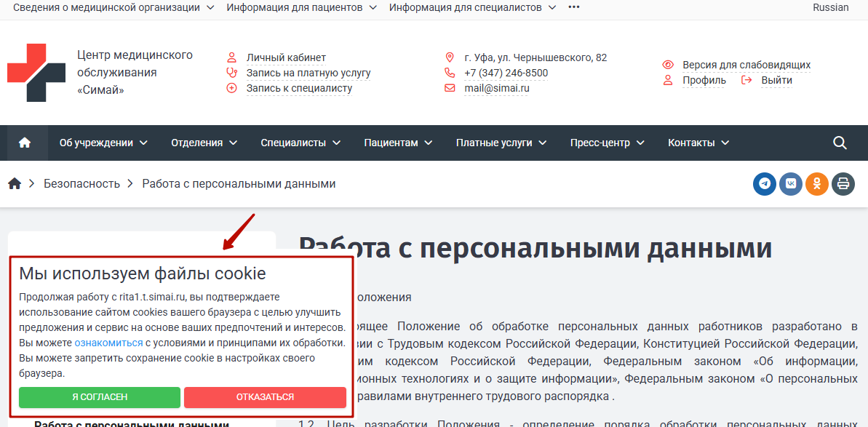The width and height of the screenshot is (868, 427).
Task: Share page via VK icon
Action: [x=791, y=183]
